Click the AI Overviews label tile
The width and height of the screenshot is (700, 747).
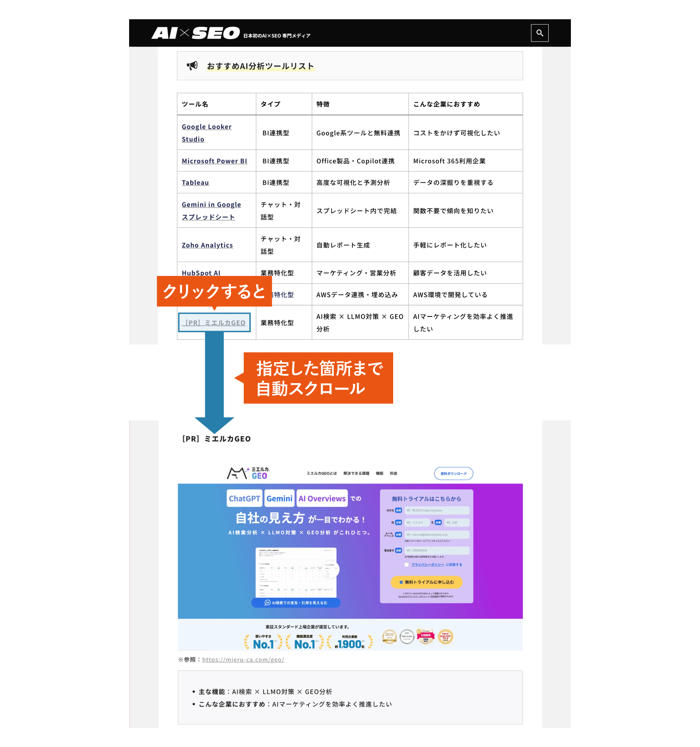322,499
